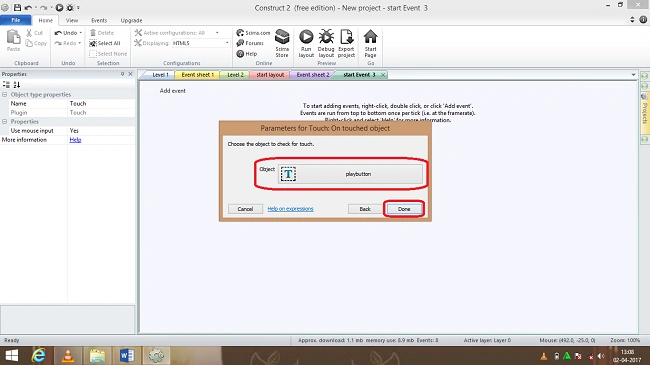Open Scirra.com link icon
Image resolution: width=650 pixels, height=365 pixels.
240,33
